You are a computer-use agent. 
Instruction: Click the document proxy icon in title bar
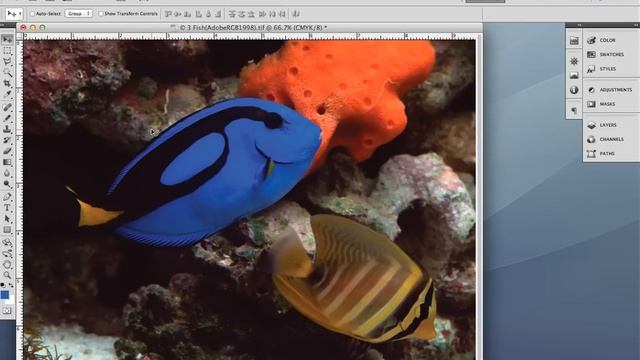tap(173, 28)
